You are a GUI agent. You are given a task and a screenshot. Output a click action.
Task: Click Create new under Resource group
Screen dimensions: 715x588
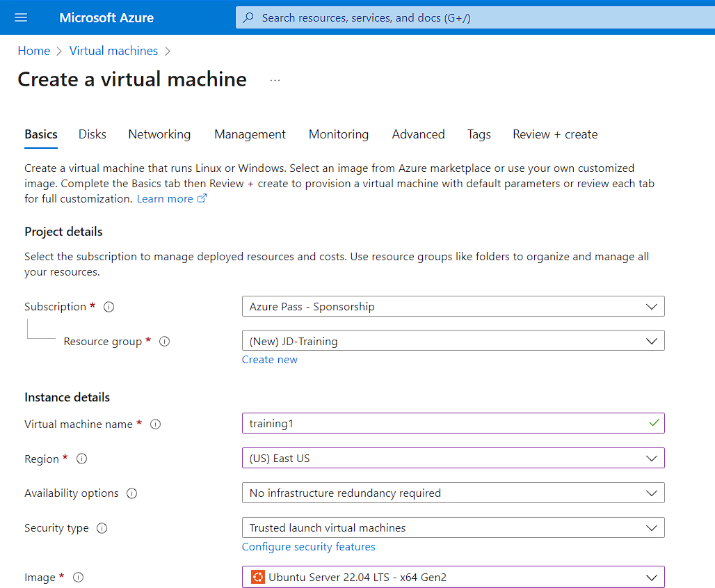[270, 359]
